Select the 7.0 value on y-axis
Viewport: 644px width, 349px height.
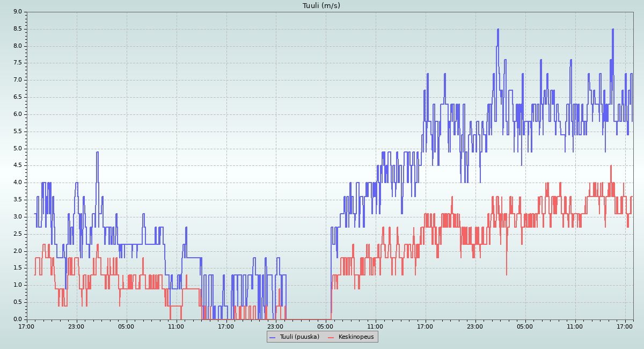pyautogui.click(x=17, y=80)
